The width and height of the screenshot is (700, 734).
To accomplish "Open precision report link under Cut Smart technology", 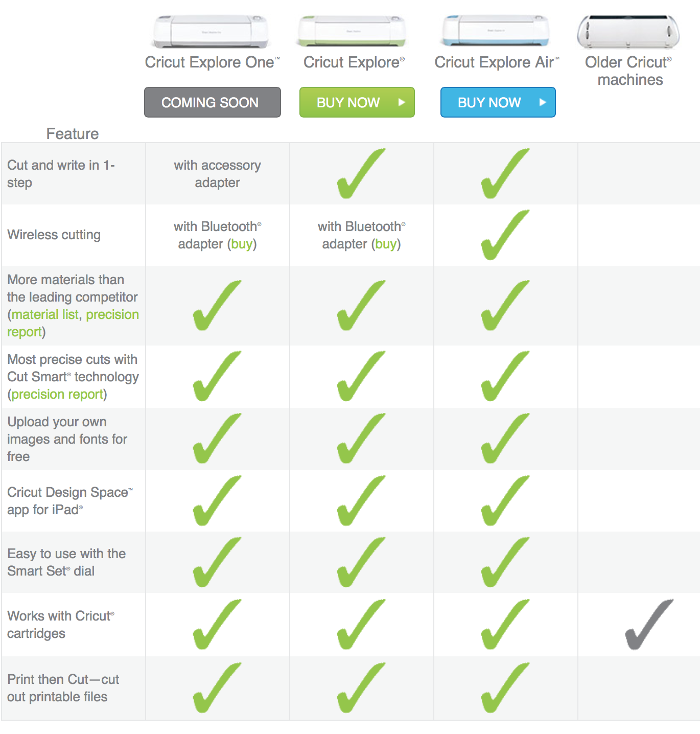I will click(x=57, y=394).
